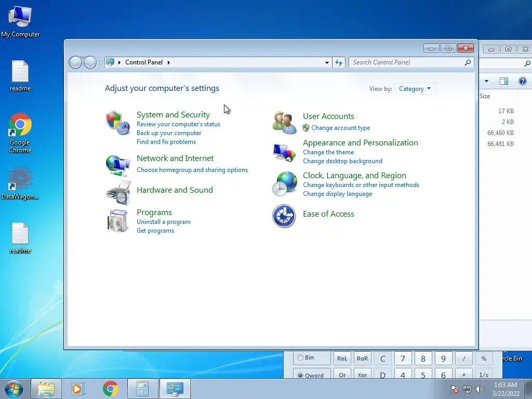This screenshot has height=399, width=532.
Task: Open Google Chrome desktop shortcut
Action: 20,133
